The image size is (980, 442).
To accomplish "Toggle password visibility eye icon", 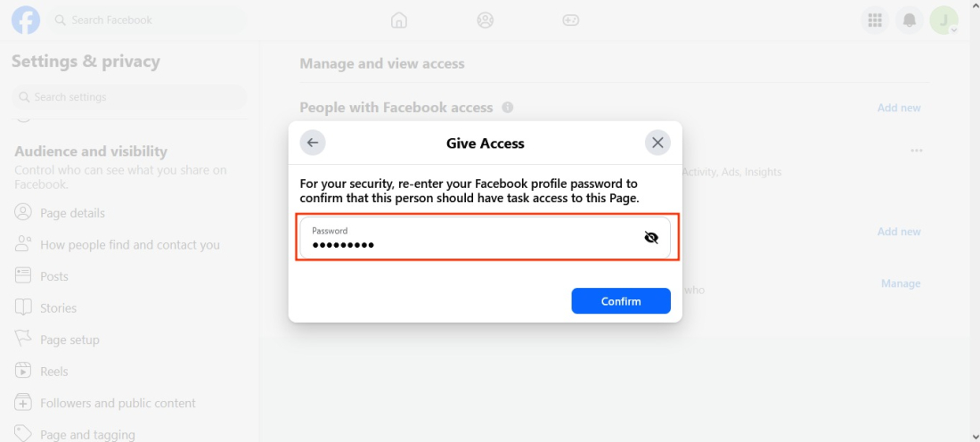I will [x=651, y=238].
